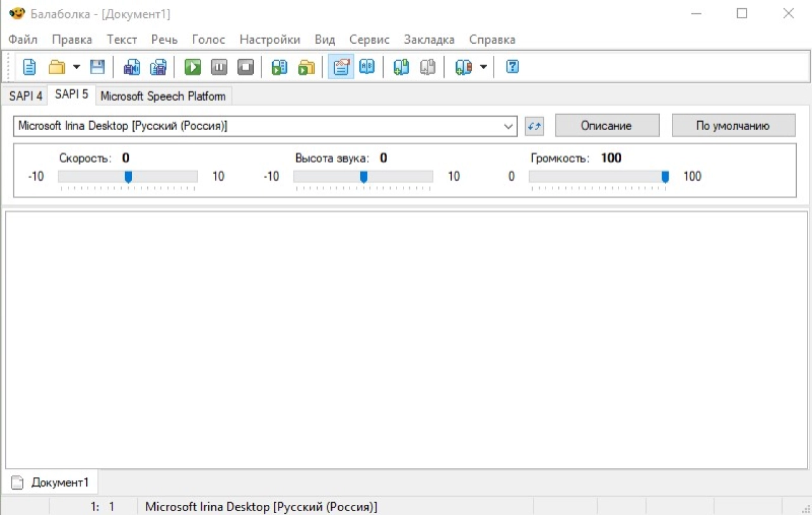Click the Скорость slider track

128,177
